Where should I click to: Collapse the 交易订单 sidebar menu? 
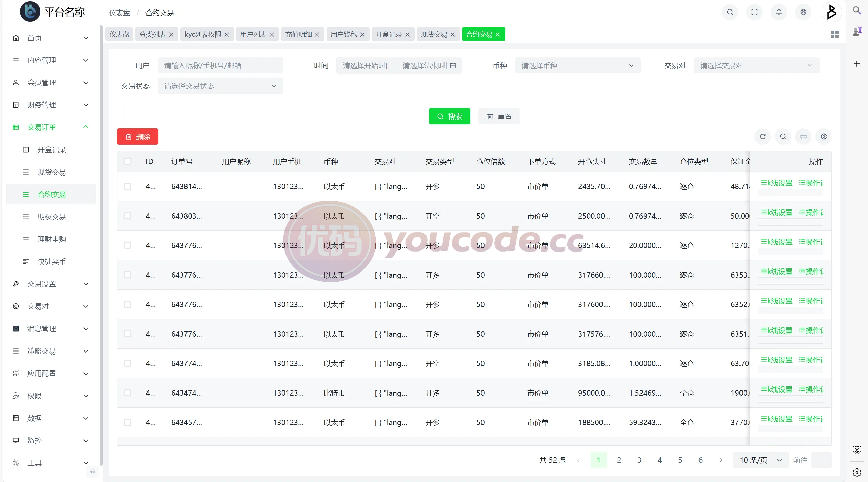[x=51, y=127]
